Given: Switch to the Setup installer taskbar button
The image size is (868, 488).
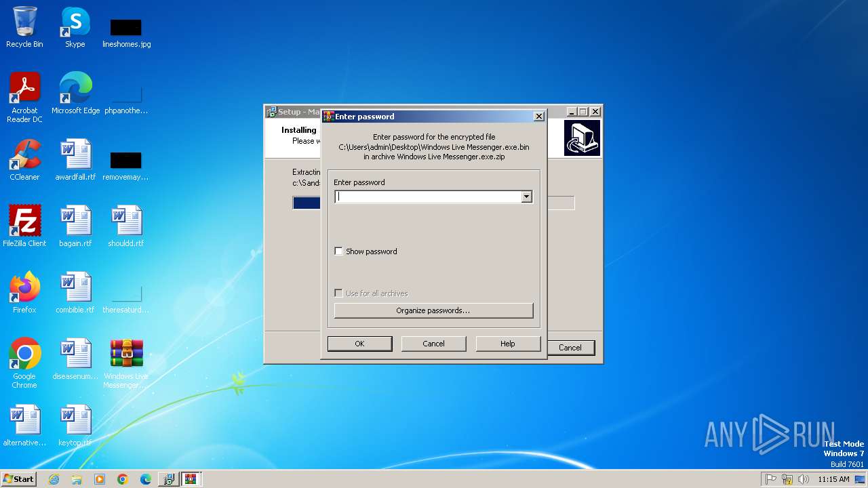Looking at the screenshot, I should pyautogui.click(x=169, y=479).
